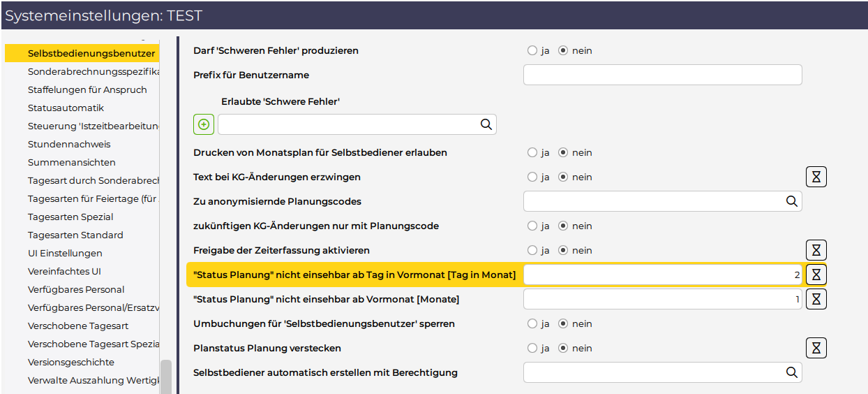Enable 'ja' for Drucken von Monatsplan erlauben
The width and height of the screenshot is (868, 394).
[x=532, y=152]
